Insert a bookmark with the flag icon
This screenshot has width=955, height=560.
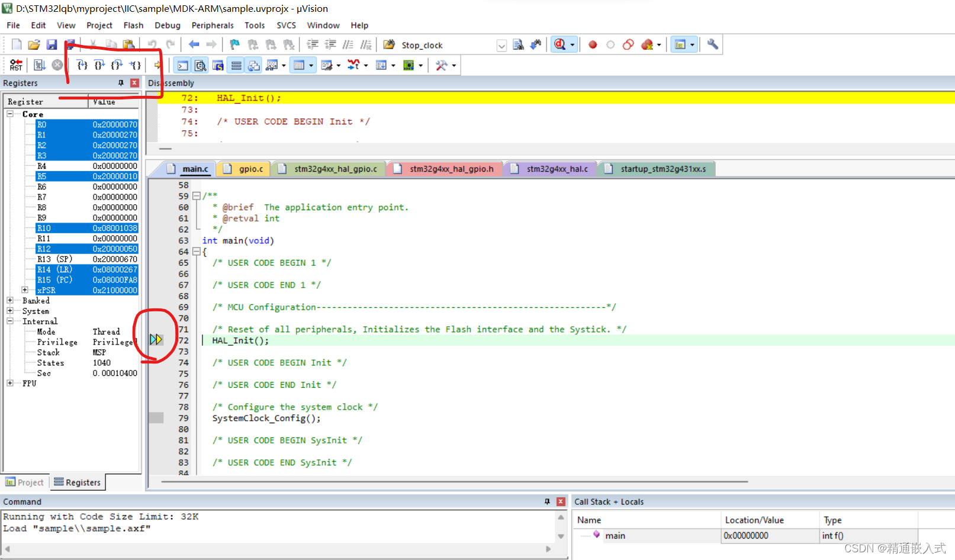[235, 44]
